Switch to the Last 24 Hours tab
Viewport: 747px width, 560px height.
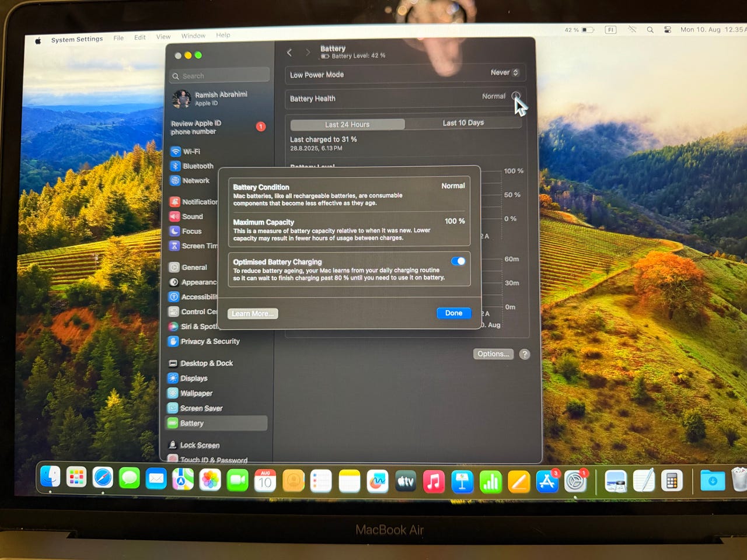[x=347, y=124]
